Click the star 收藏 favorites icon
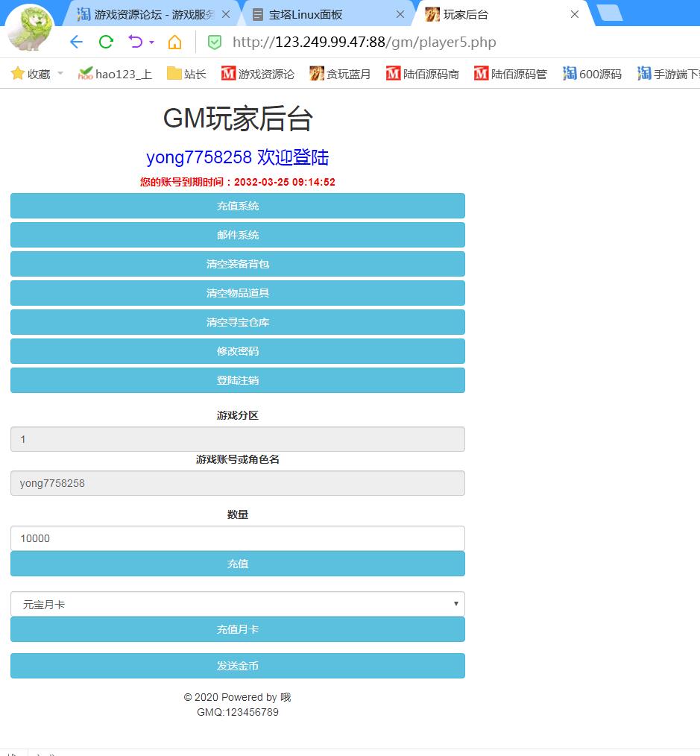The height and width of the screenshot is (756, 700). tap(18, 73)
